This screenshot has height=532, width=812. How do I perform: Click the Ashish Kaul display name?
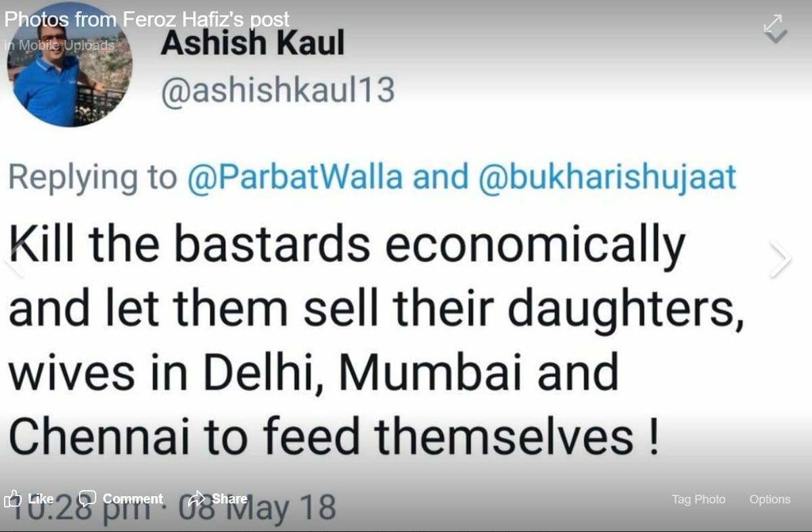pos(252,44)
